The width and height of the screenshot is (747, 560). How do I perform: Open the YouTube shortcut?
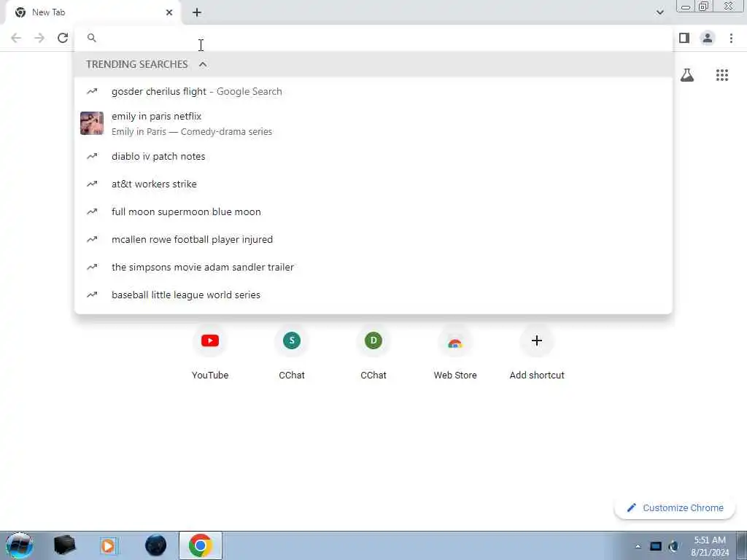pyautogui.click(x=210, y=351)
